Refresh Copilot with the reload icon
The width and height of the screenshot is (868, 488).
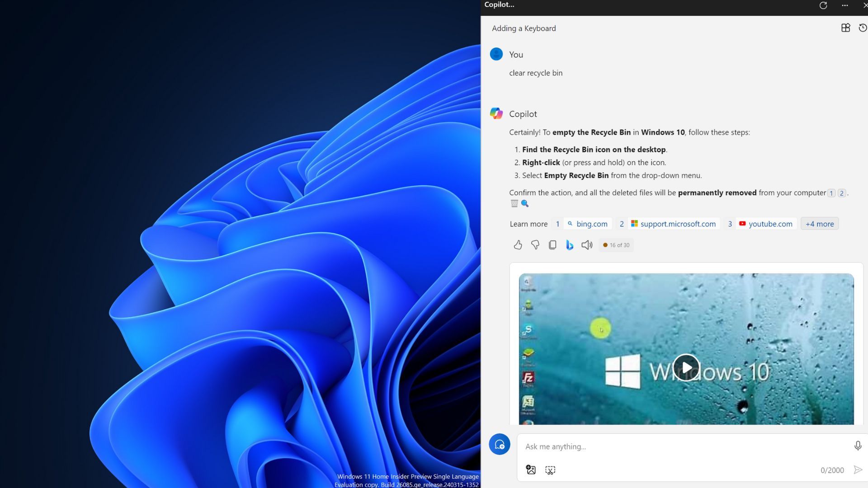823,5
